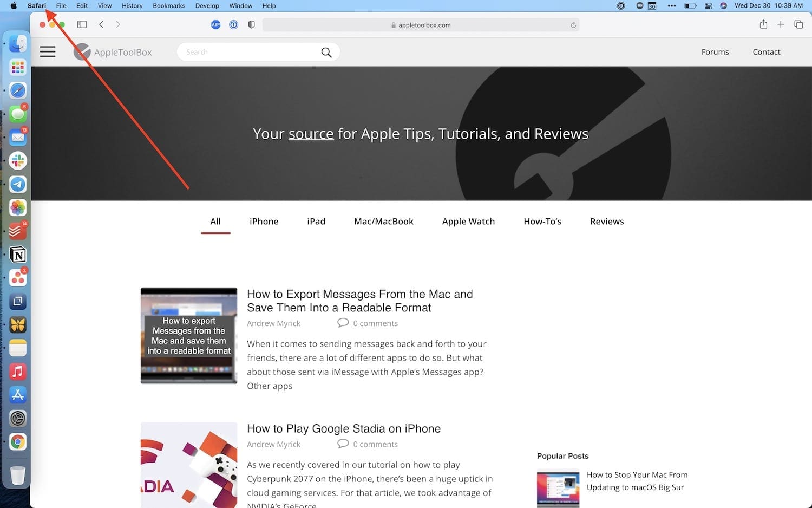Switch to the iPhone tab

[x=264, y=221]
